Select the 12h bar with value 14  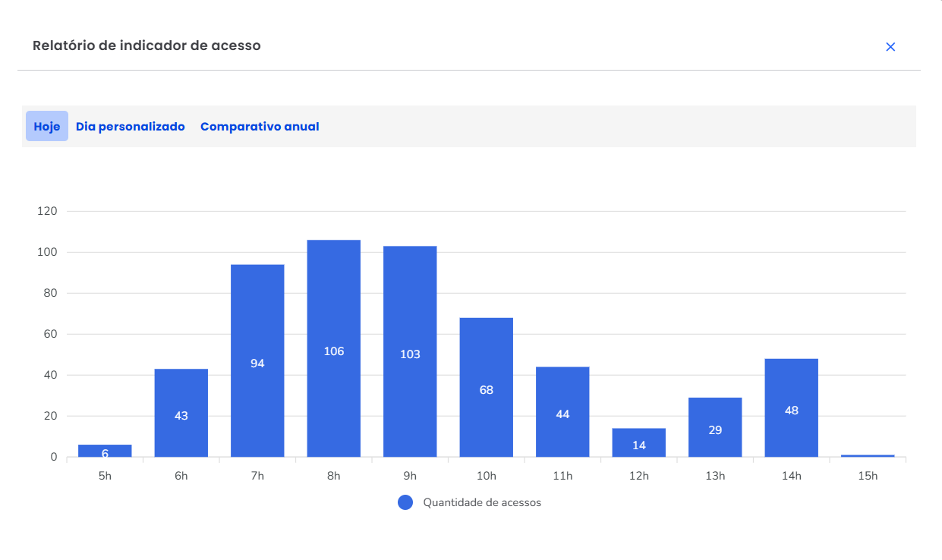pyautogui.click(x=639, y=442)
